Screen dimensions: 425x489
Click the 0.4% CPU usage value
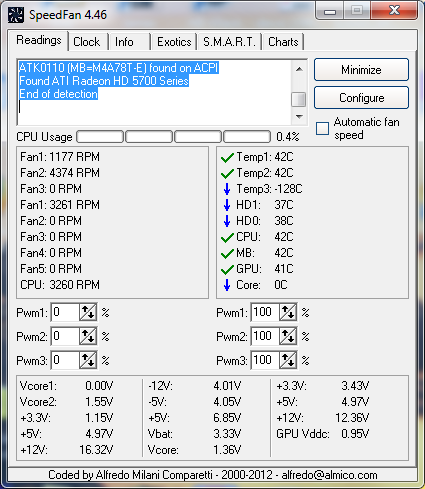pyautogui.click(x=288, y=137)
